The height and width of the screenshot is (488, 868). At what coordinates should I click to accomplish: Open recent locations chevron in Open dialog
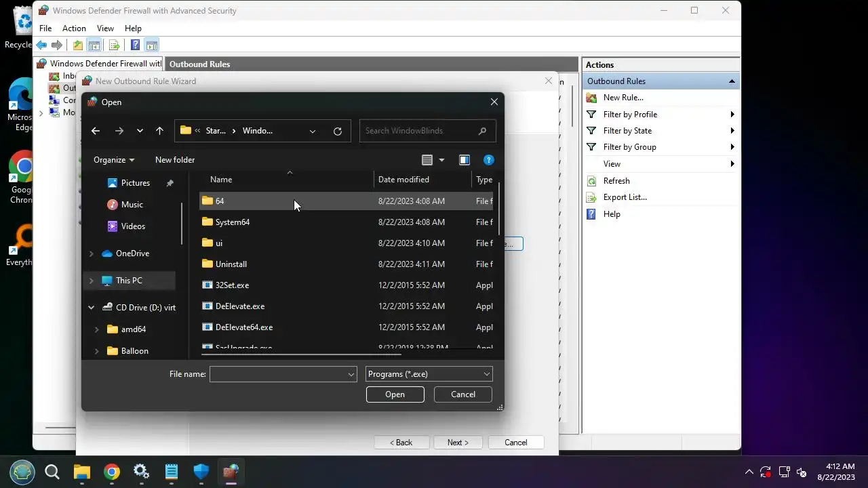(140, 131)
